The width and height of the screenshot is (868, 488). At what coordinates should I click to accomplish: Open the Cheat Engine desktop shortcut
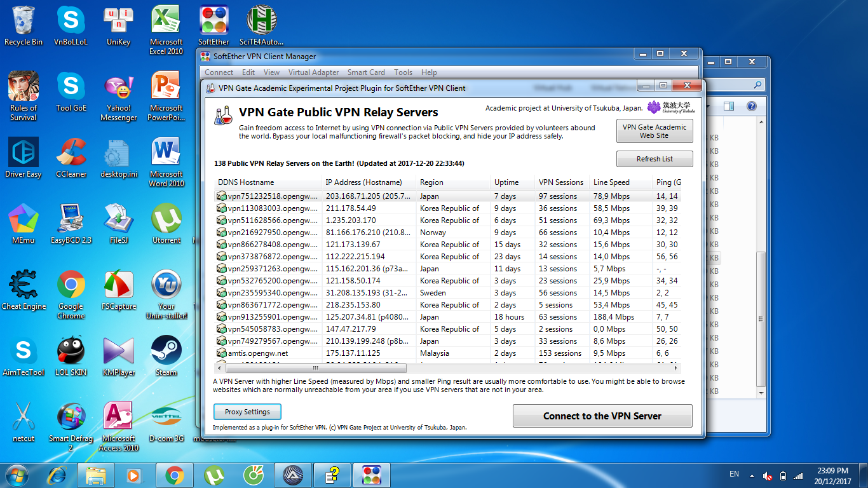click(x=24, y=290)
